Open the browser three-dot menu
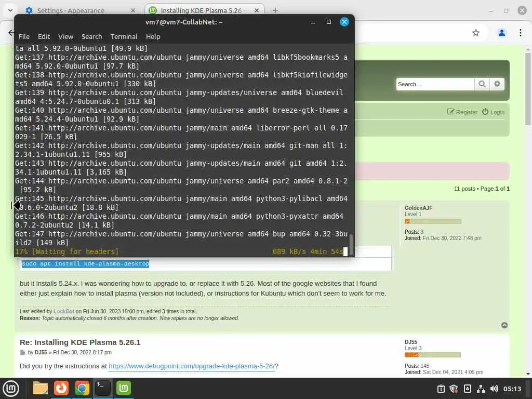532x399 pixels. 520,33
